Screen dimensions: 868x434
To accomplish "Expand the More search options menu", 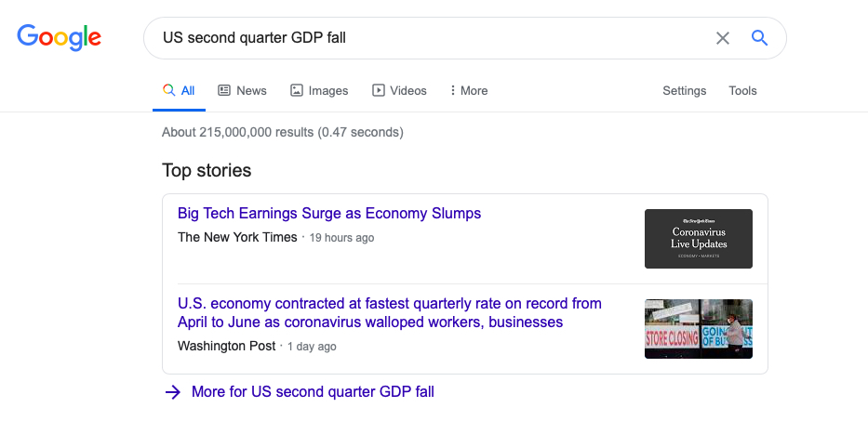I will 469,90.
